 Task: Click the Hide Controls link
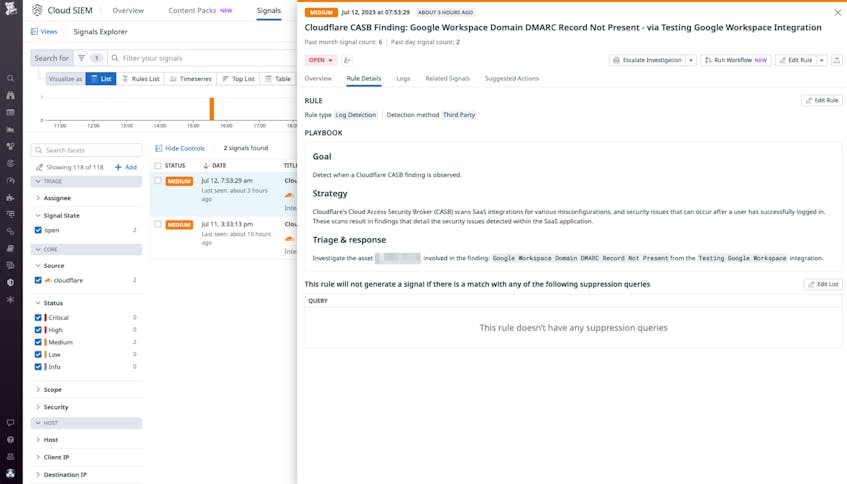[x=180, y=148]
